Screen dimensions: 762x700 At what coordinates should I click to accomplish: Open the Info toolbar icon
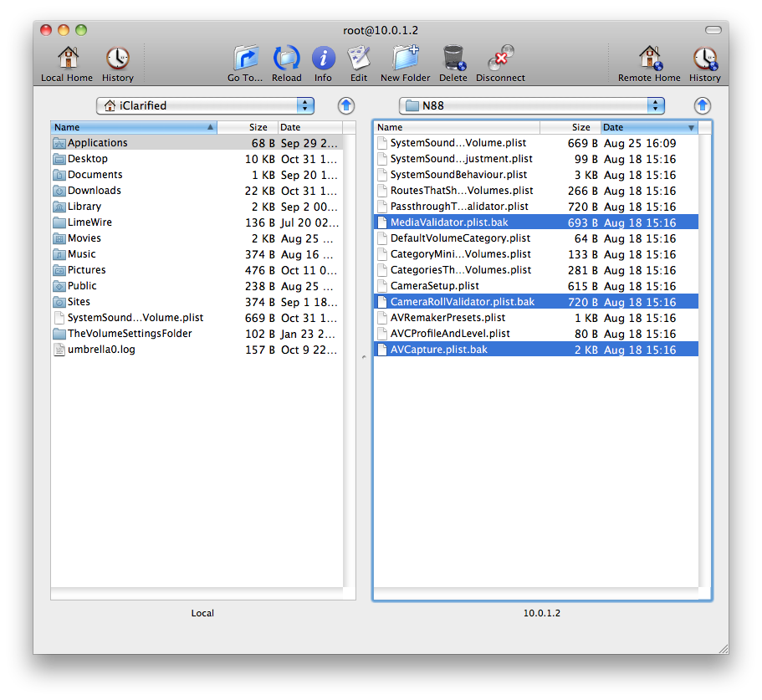323,59
